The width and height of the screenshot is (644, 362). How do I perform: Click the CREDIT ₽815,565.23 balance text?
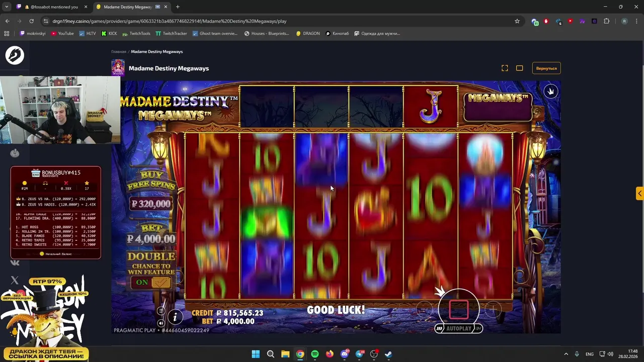pos(227,313)
